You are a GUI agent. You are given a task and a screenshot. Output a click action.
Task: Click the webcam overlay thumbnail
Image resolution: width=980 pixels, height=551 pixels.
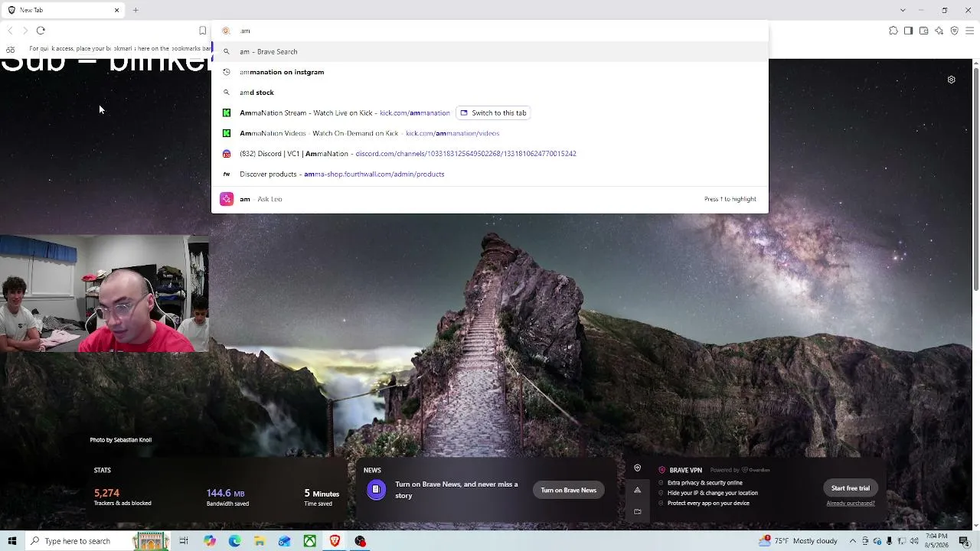pyautogui.click(x=104, y=293)
